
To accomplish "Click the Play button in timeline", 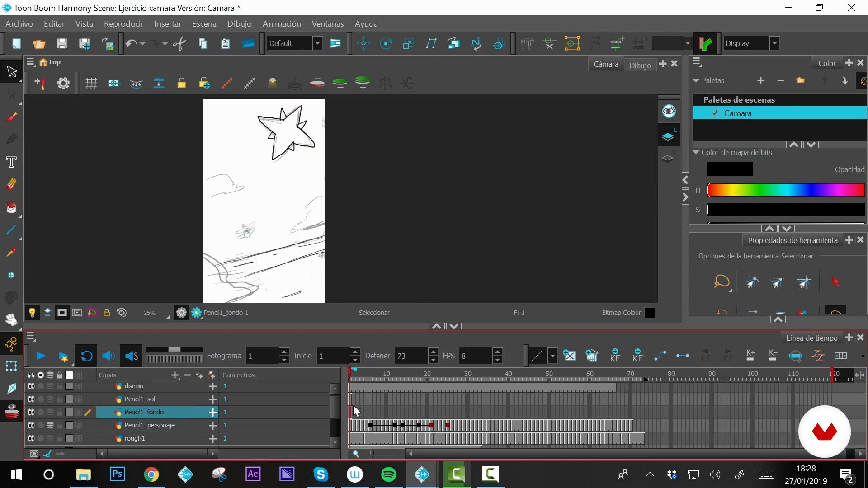I will 41,357.
